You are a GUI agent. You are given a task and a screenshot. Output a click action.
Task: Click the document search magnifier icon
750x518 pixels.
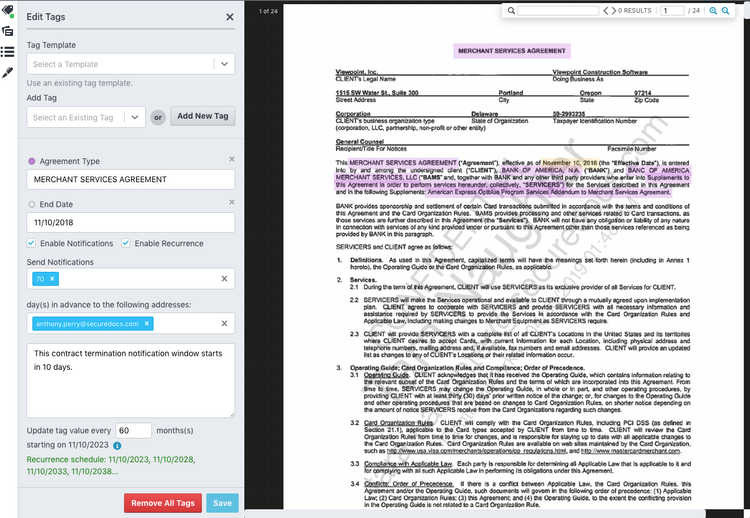coord(511,11)
